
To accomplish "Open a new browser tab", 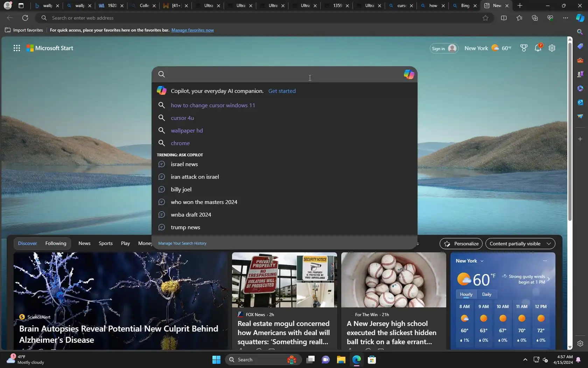I will (x=520, y=6).
